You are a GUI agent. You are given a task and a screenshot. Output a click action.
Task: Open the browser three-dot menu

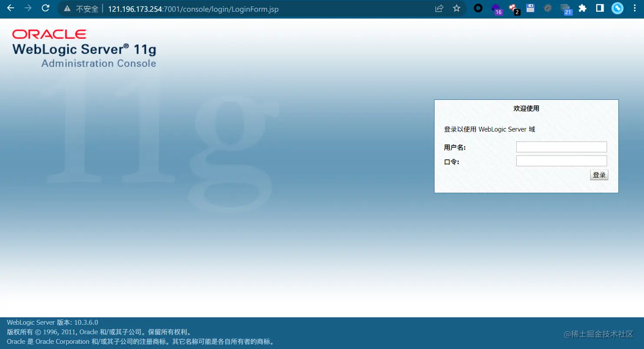click(635, 8)
